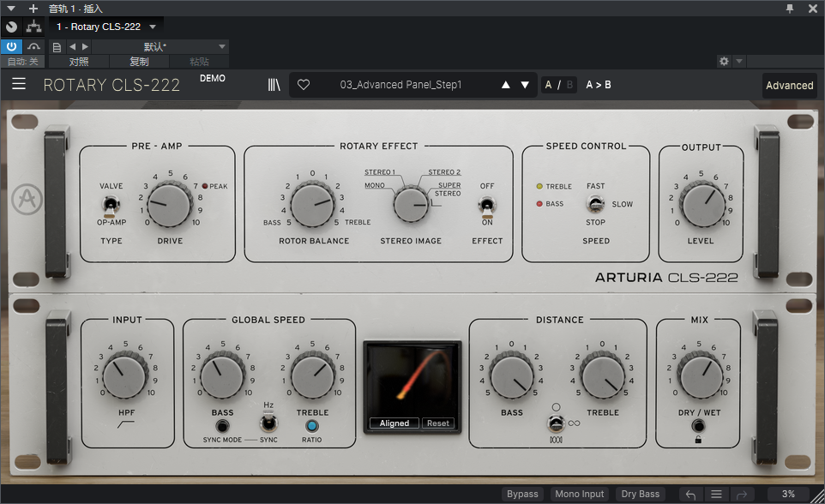Expand the Rotary CLS-222 plugin dropdown
825x504 pixels.
153,27
